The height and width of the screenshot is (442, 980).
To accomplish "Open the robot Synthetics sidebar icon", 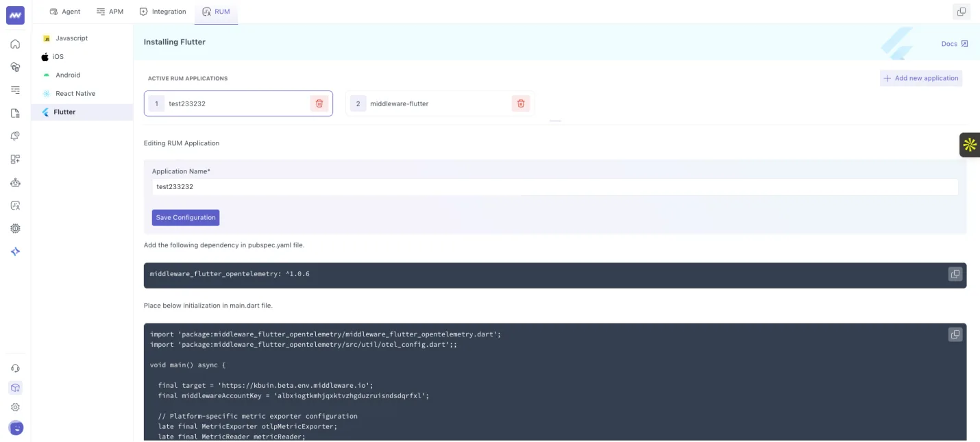I will click(15, 182).
